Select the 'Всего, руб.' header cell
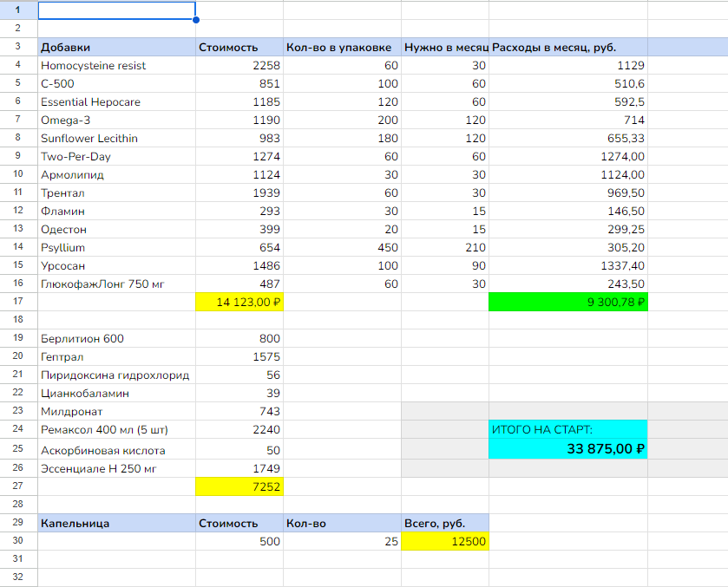This screenshot has width=728, height=587. click(445, 523)
